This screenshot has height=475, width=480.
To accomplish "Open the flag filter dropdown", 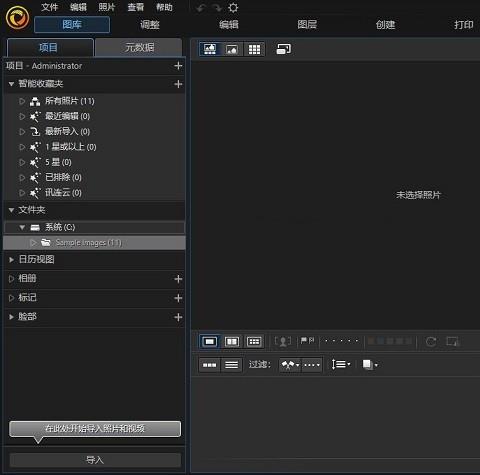I will 290,365.
